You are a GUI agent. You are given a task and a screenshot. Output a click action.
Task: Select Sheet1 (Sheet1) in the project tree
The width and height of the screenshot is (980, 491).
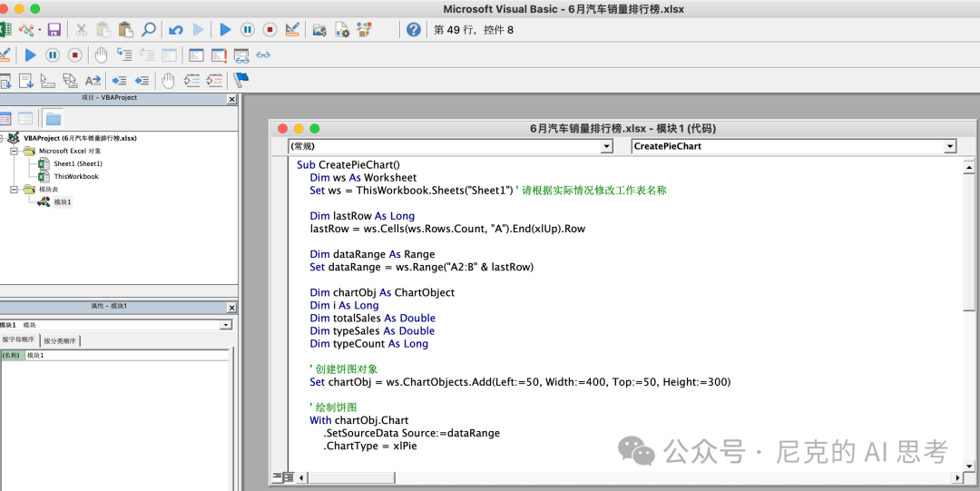[x=77, y=164]
